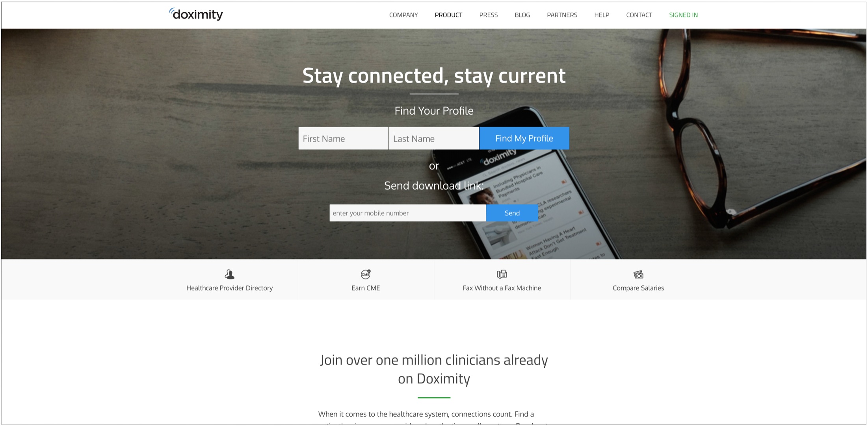868x426 pixels.
Task: Click the Doximity logo in header
Action: [x=196, y=14]
